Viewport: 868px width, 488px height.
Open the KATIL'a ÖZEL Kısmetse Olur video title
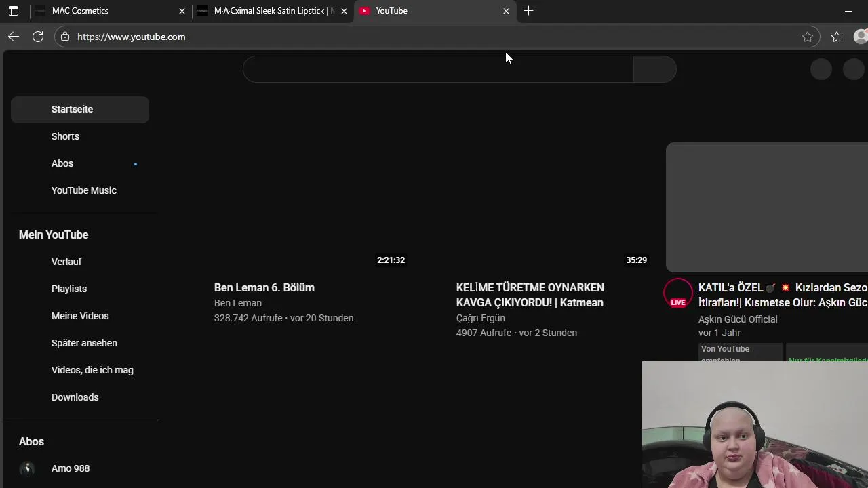click(x=783, y=295)
